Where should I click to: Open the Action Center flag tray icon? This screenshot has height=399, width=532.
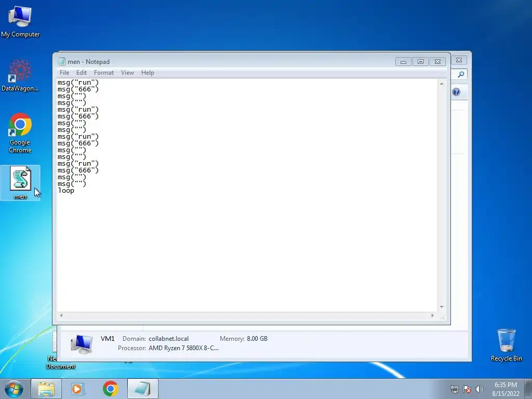click(467, 389)
